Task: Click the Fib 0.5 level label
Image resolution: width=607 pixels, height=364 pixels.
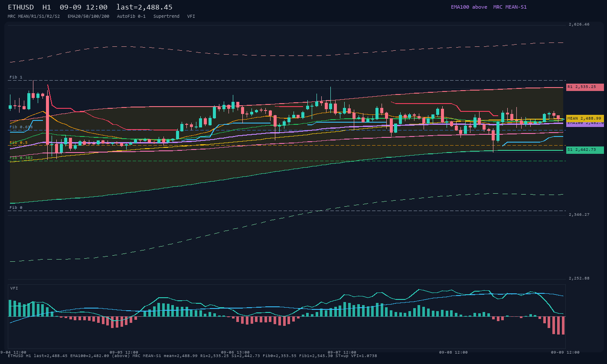Action: 19,143
